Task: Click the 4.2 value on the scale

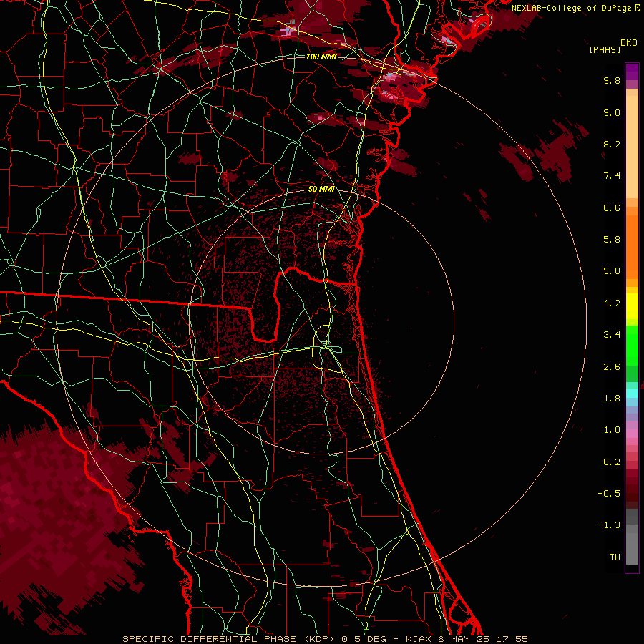Action: pyautogui.click(x=612, y=303)
